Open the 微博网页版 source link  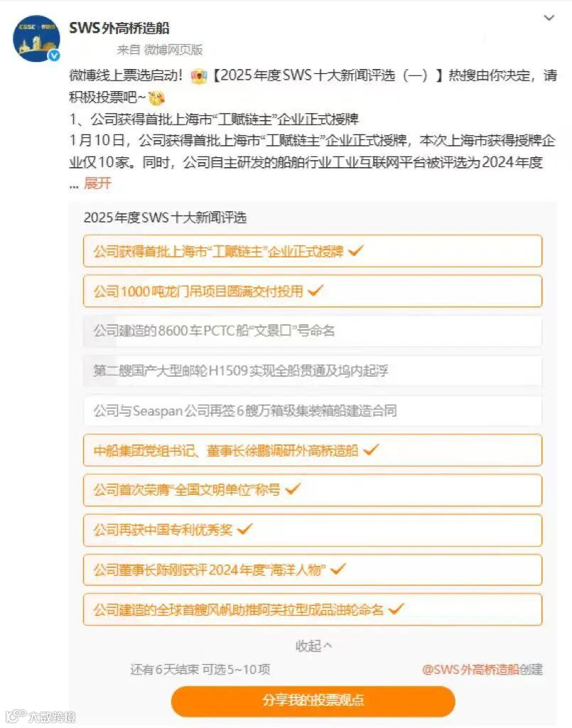point(173,50)
